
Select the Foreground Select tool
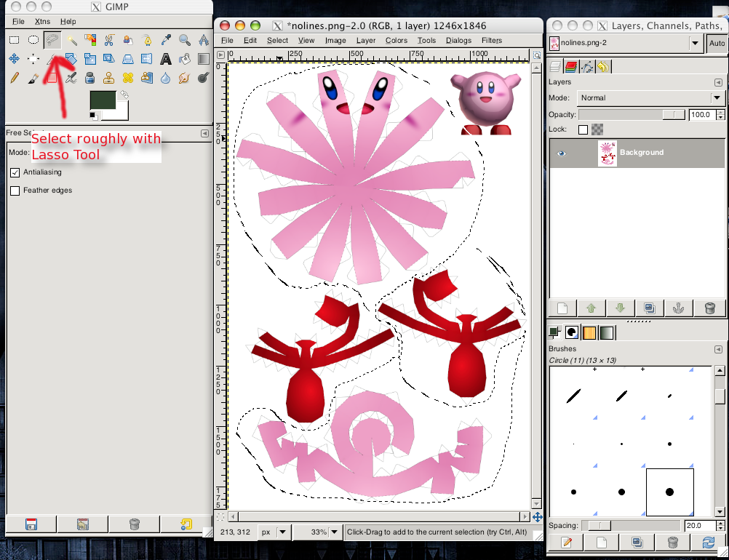pos(128,40)
